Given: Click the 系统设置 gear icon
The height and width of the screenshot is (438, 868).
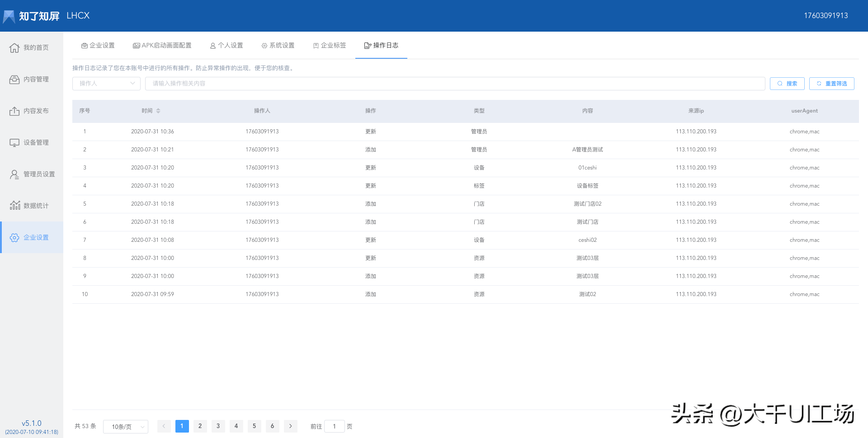Looking at the screenshot, I should (264, 46).
